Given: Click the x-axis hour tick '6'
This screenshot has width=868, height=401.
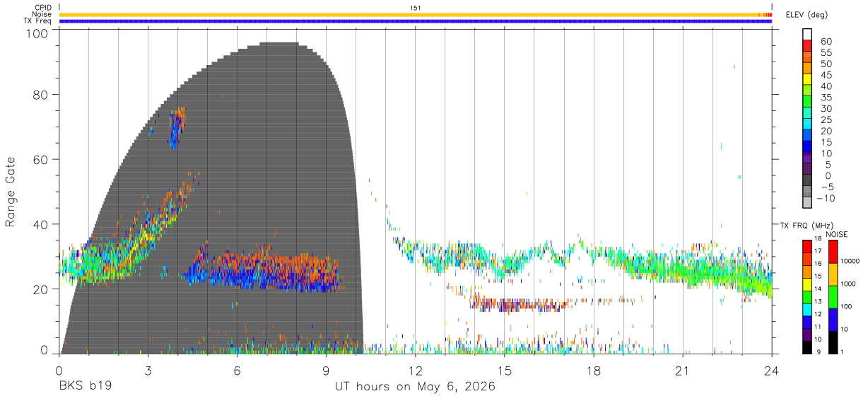Looking at the screenshot, I should coord(237,370).
